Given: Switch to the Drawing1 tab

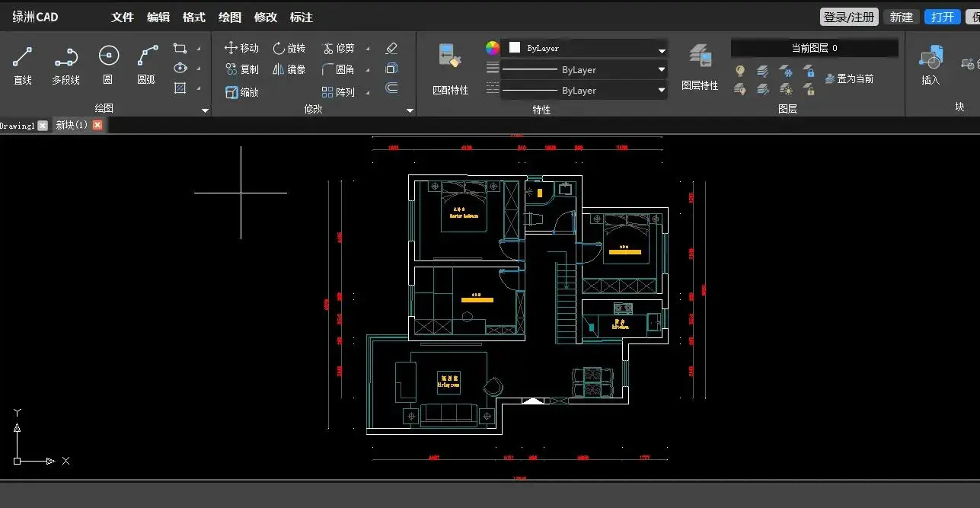Looking at the screenshot, I should [x=17, y=126].
